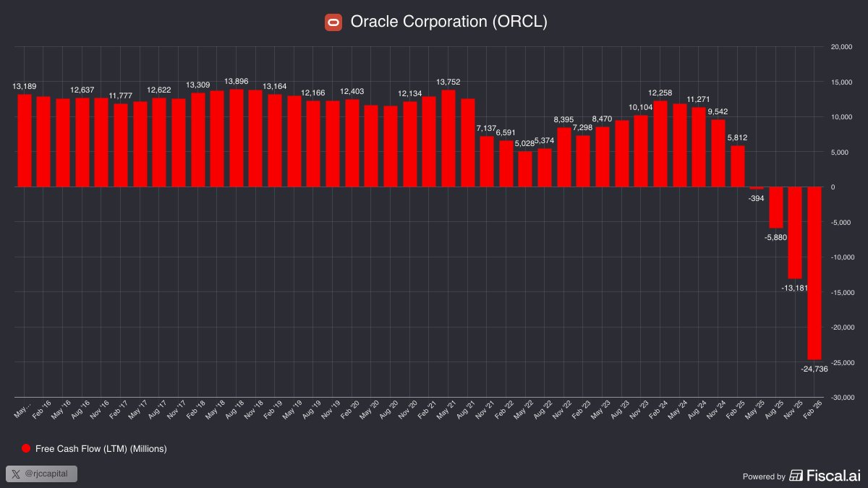Screen dimensions: 868x488
Task: Click the Fiscal.ai brand name
Action: (x=833, y=476)
